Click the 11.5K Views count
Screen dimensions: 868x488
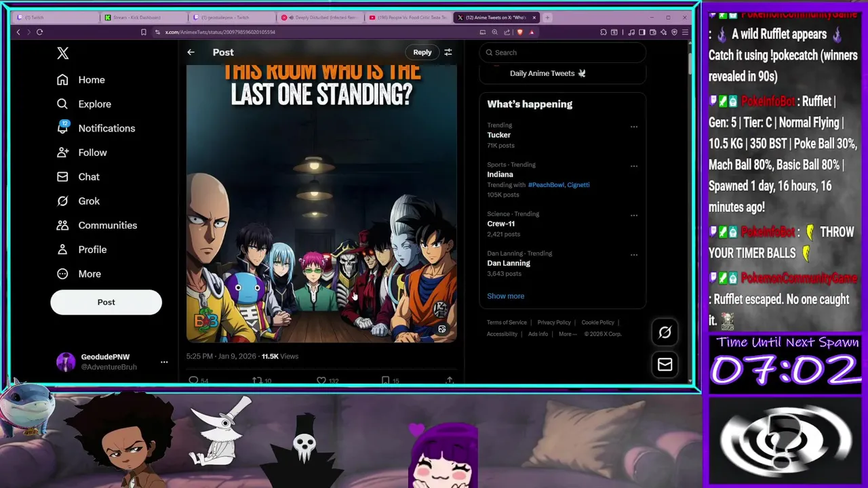pos(279,357)
